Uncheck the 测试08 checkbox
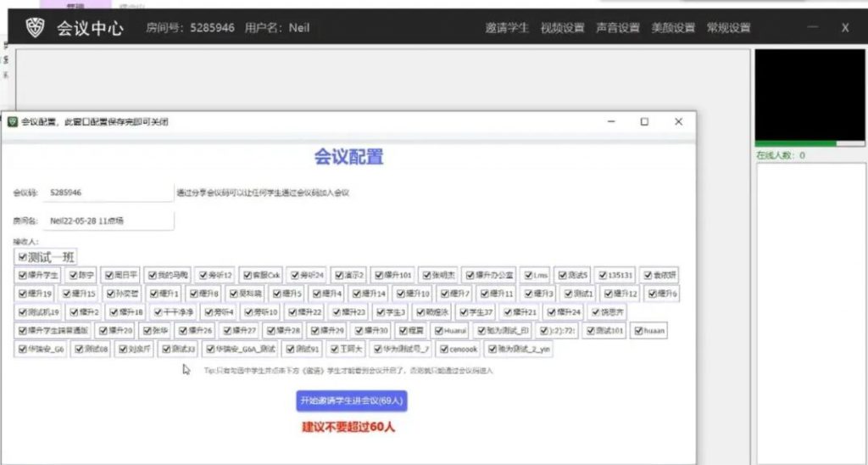Image resolution: width=868 pixels, height=465 pixels. coord(79,349)
